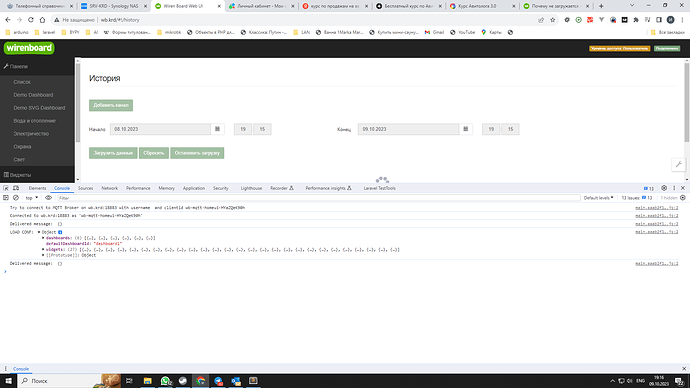This screenshot has height=388, width=690.
Task: Open the Default levels dropdown
Action: [598, 198]
